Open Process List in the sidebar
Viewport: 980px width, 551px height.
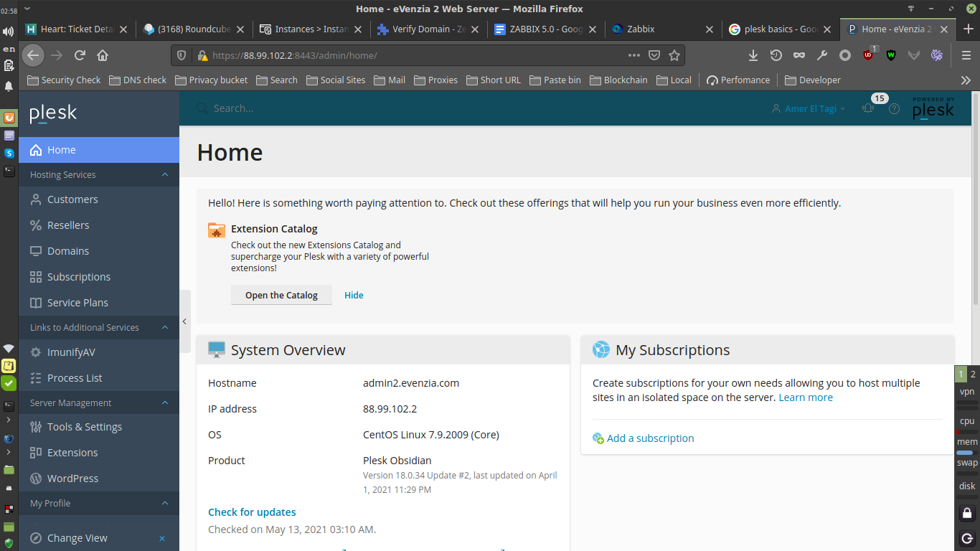99,378
